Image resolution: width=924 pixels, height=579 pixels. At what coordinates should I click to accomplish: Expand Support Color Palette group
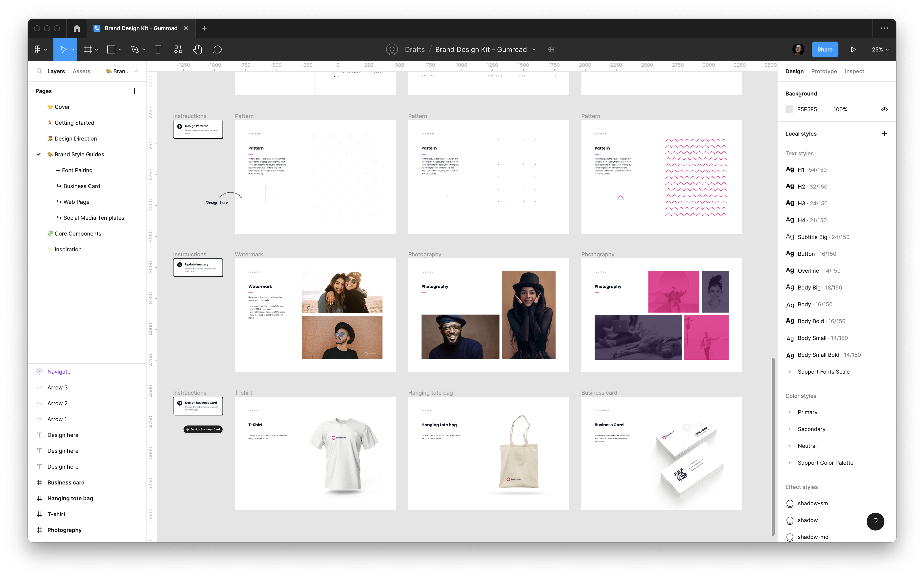click(790, 463)
